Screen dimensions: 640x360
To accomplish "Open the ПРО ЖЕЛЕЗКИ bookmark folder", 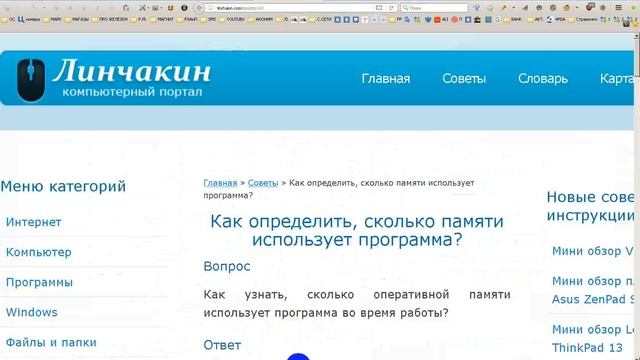I will (109, 19).
